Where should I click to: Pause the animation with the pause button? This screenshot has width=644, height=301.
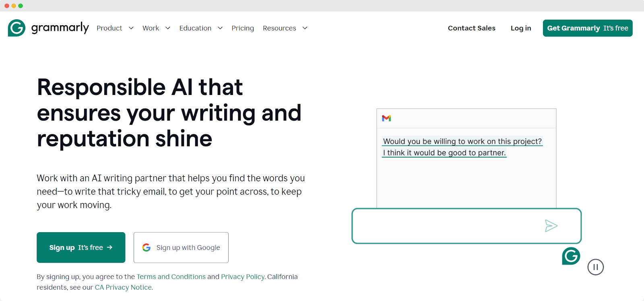coord(596,267)
